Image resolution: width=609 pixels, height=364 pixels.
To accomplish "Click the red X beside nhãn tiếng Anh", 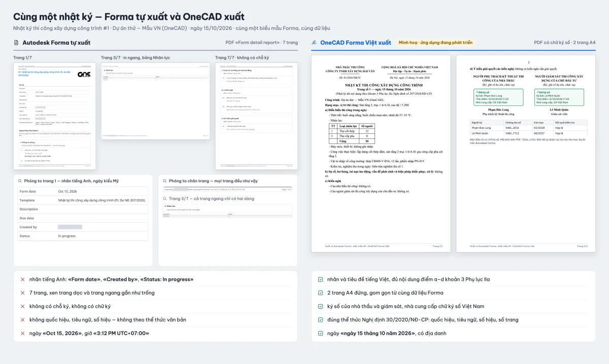I will pyautogui.click(x=22, y=279).
